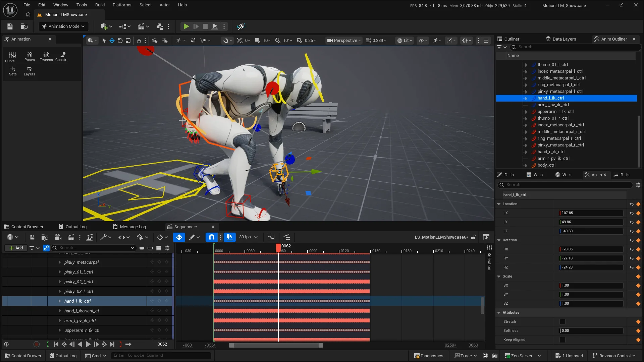Open the Actor menu
The width and height of the screenshot is (644, 362).
165,5
